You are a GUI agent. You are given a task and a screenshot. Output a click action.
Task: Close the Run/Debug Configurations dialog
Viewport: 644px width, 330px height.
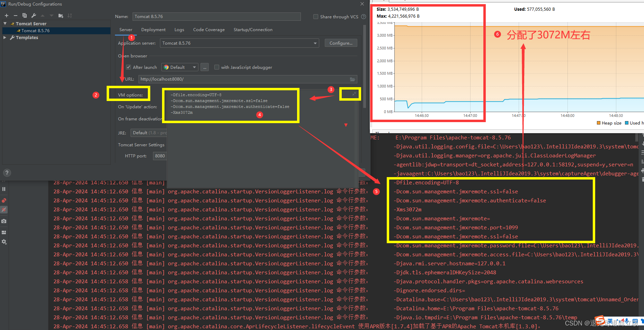coord(362,4)
